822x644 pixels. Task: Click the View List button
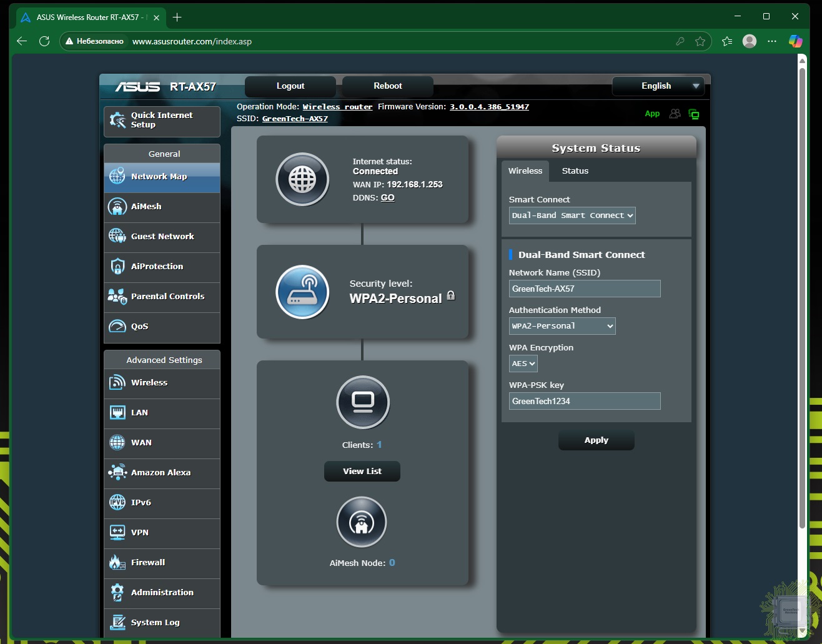(362, 472)
